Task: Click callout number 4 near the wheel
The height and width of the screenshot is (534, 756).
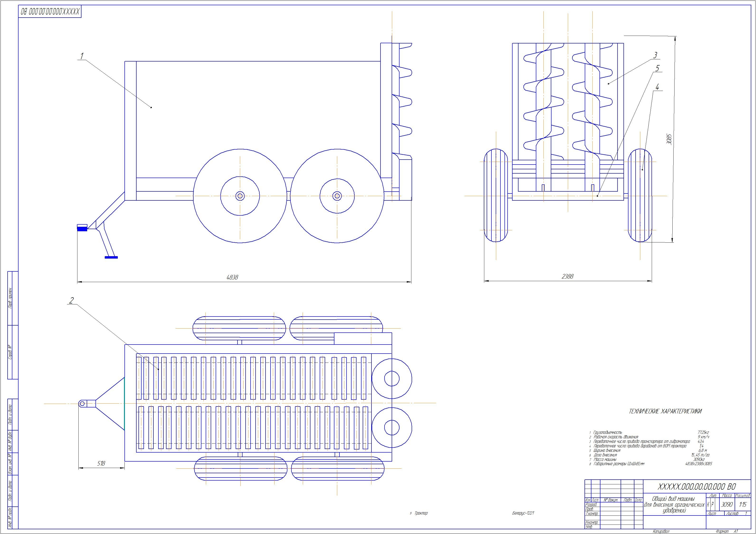Action: coord(657,87)
